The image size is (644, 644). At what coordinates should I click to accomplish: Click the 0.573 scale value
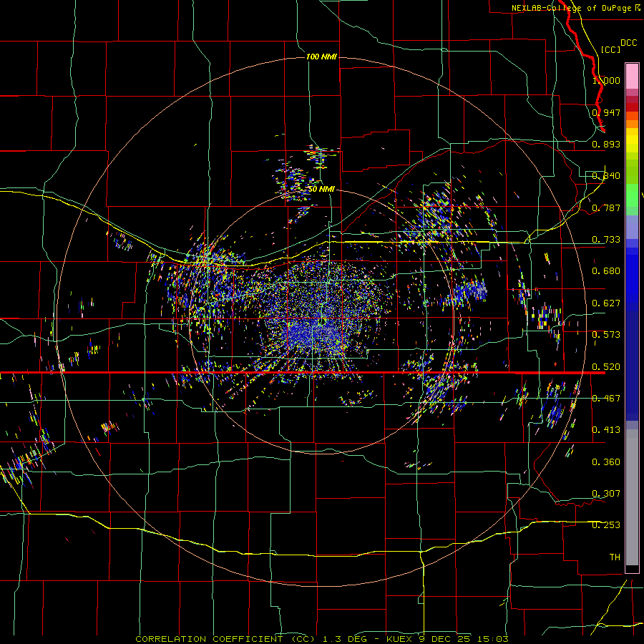tap(606, 335)
